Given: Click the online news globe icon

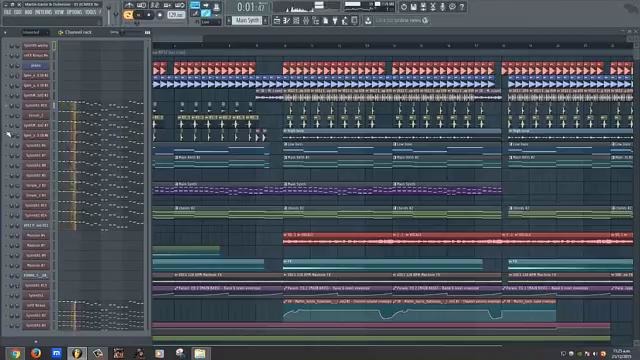Looking at the screenshot, I should [425, 20].
